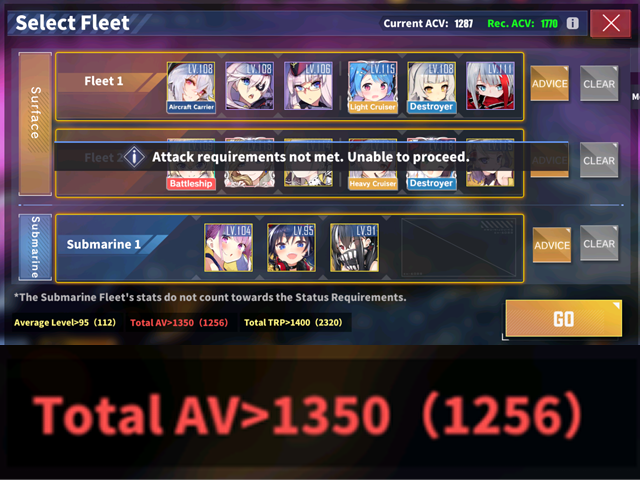640x480 pixels.
Task: Start the sortie with GO button
Action: click(564, 318)
